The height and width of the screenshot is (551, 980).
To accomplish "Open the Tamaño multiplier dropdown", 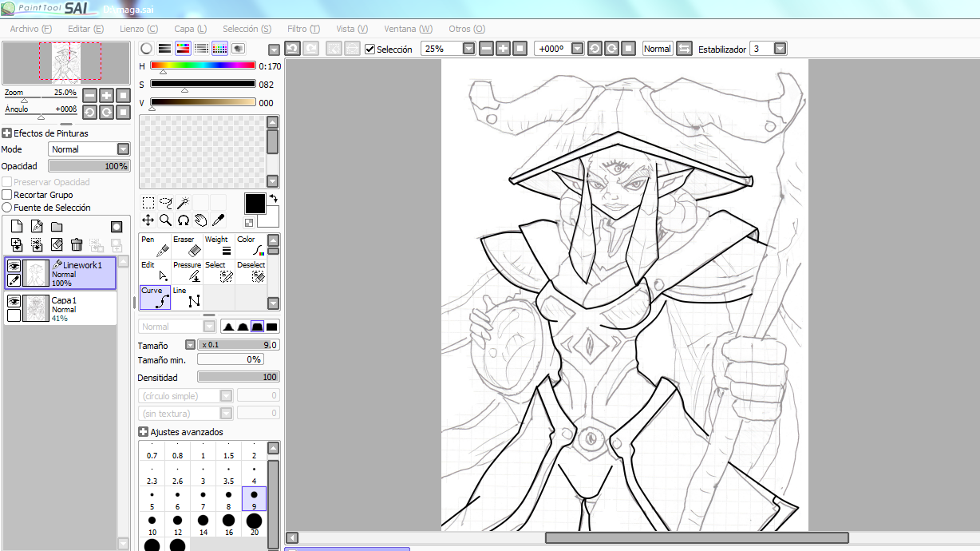I will point(190,345).
